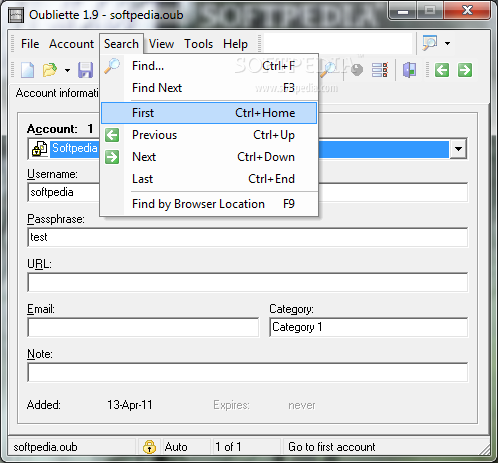Image resolution: width=498 pixels, height=463 pixels.
Task: Click the application icon in title bar
Action: [x=16, y=15]
